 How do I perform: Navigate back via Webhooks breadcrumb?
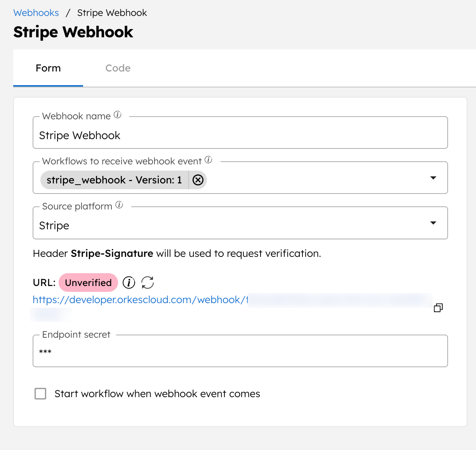[36, 12]
